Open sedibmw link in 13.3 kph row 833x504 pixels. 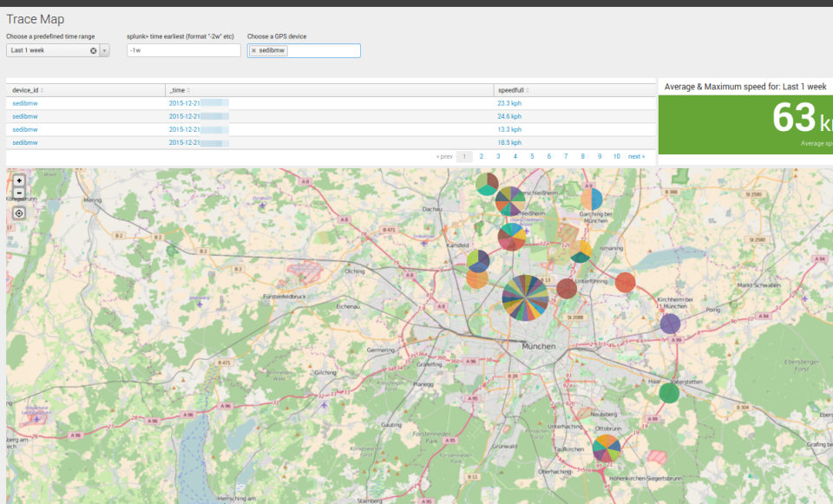[25, 129]
